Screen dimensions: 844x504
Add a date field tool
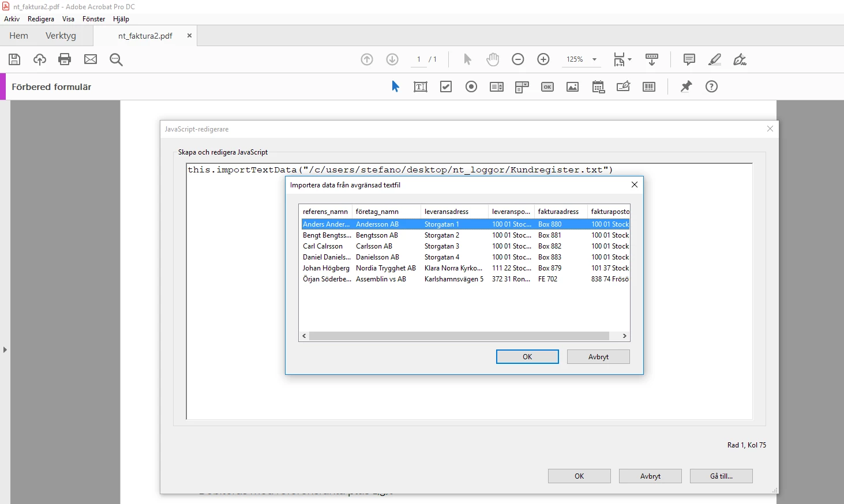(x=598, y=87)
